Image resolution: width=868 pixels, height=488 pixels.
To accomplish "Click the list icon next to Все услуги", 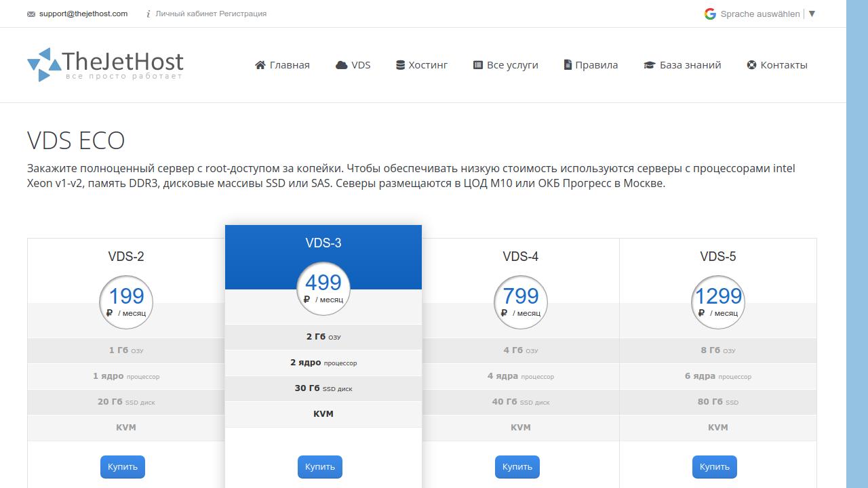I will coord(478,65).
